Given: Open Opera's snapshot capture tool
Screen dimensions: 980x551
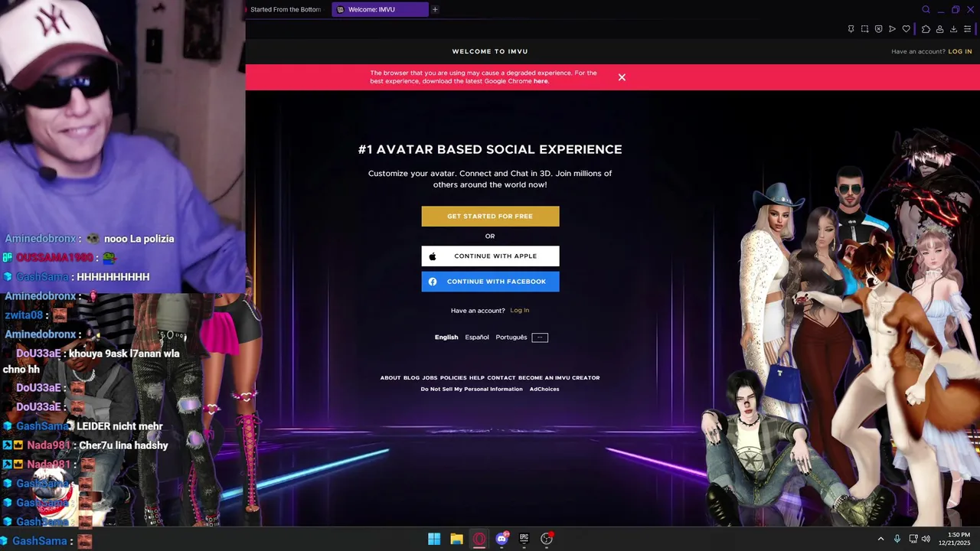Looking at the screenshot, I should 864,29.
